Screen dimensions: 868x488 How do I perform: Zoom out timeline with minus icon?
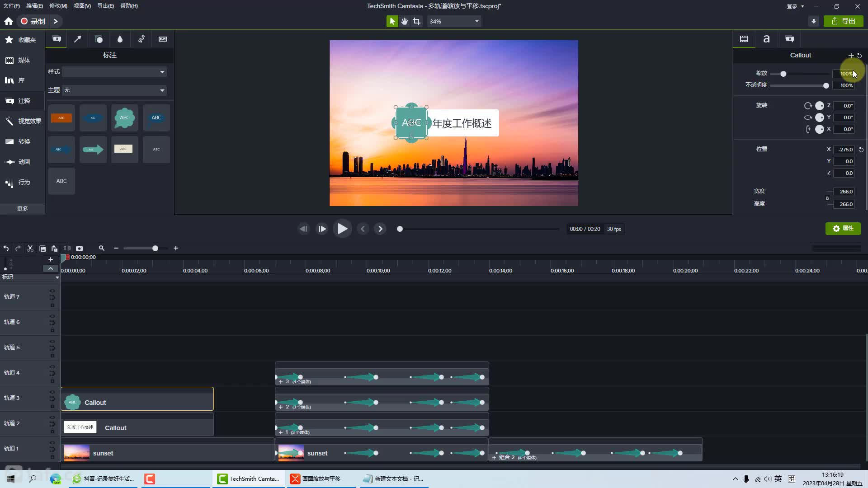(x=116, y=248)
